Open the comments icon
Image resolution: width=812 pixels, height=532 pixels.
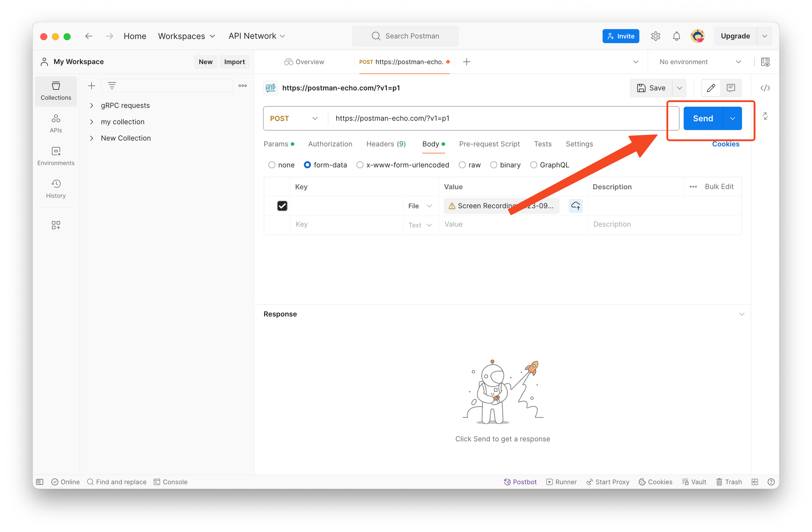click(731, 88)
